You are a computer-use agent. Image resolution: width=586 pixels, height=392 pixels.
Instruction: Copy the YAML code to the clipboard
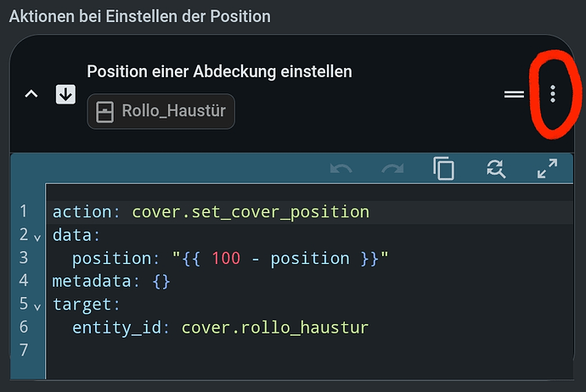443,169
